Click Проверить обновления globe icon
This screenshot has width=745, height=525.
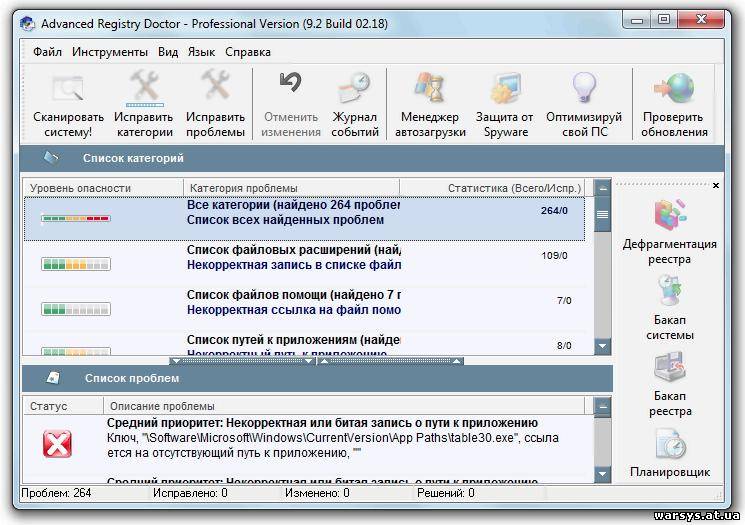674,88
